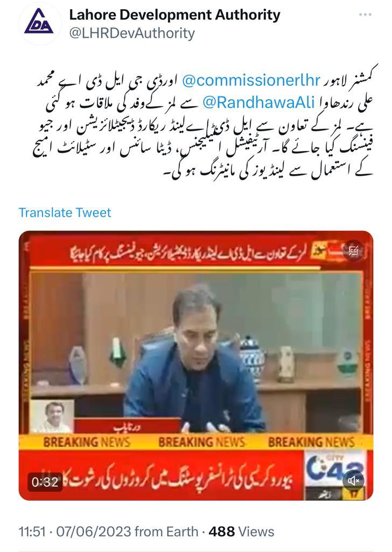
Task: Open the Lahore Development Authority profile name
Action: pos(174,15)
